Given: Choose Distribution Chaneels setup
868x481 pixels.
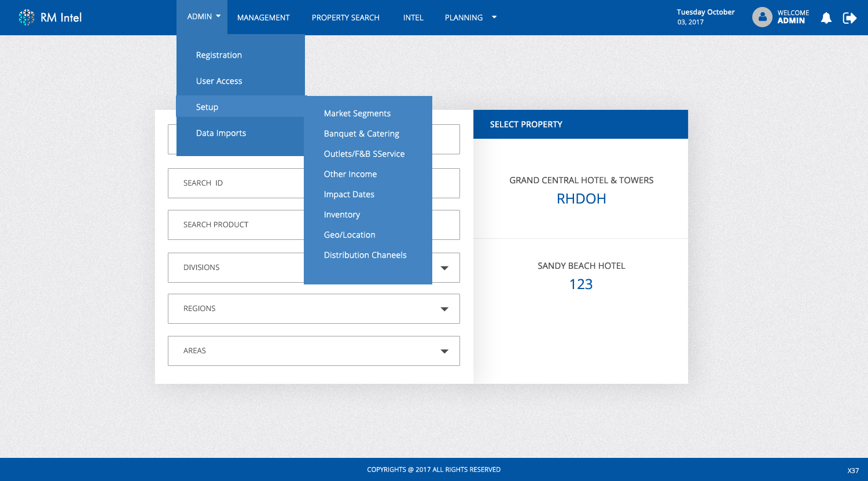Looking at the screenshot, I should point(365,254).
